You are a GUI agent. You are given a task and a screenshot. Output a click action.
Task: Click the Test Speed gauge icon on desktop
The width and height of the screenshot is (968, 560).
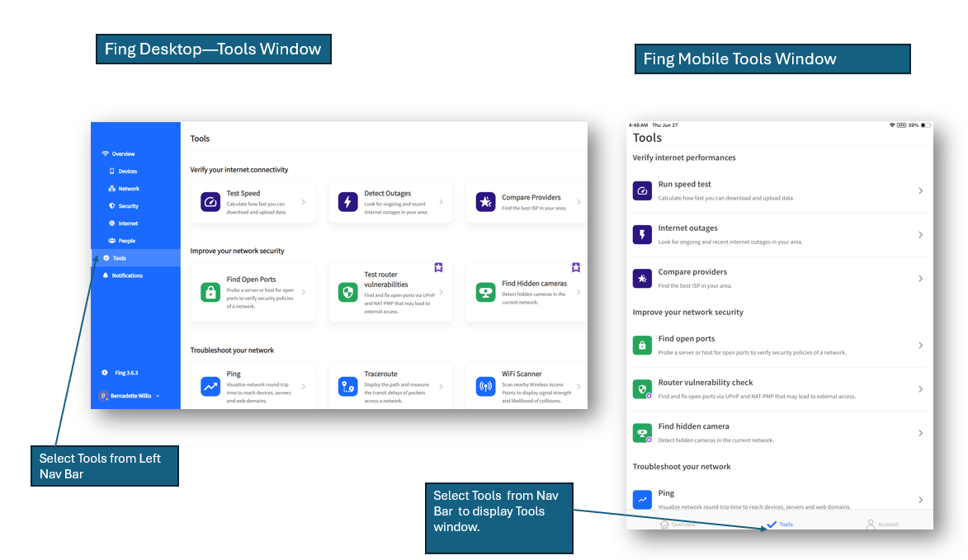[x=210, y=202]
